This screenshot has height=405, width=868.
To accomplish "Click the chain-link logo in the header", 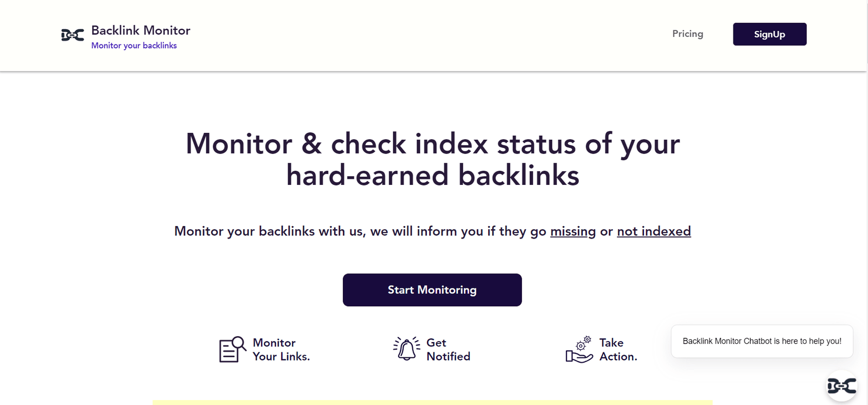I will point(72,35).
